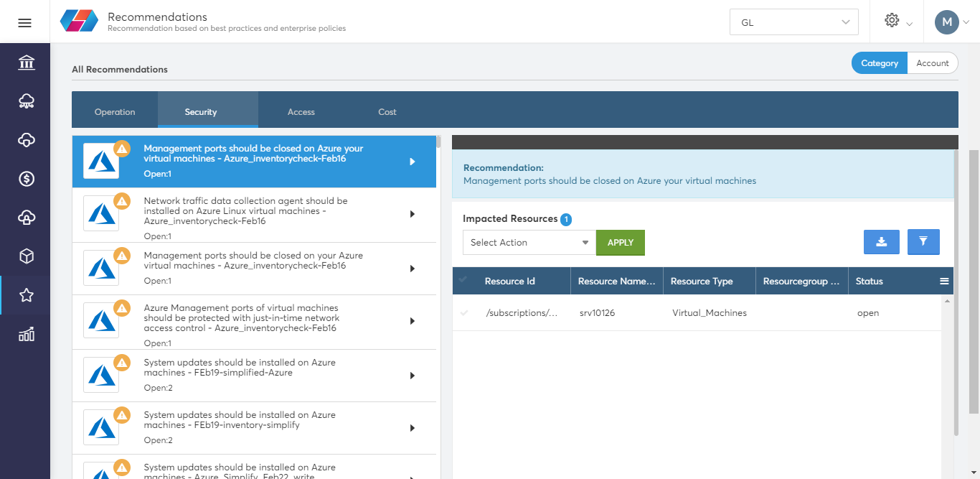
Task: Click warning badge on FEb19-inventory-simplify item
Action: coord(122,415)
